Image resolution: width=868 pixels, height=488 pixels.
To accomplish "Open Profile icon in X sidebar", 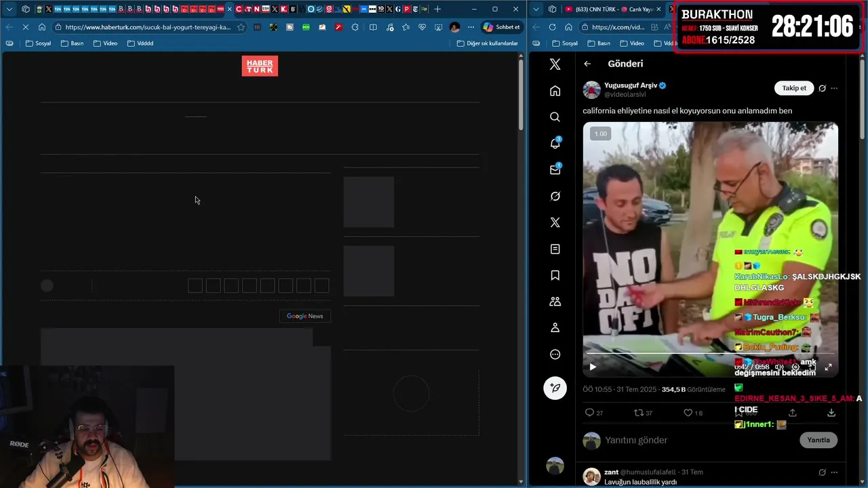I will click(555, 328).
